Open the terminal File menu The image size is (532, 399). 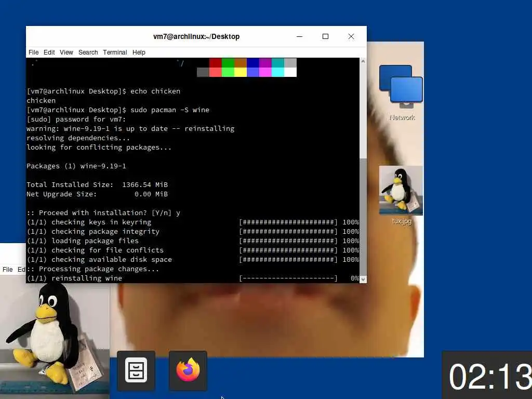[x=33, y=52]
